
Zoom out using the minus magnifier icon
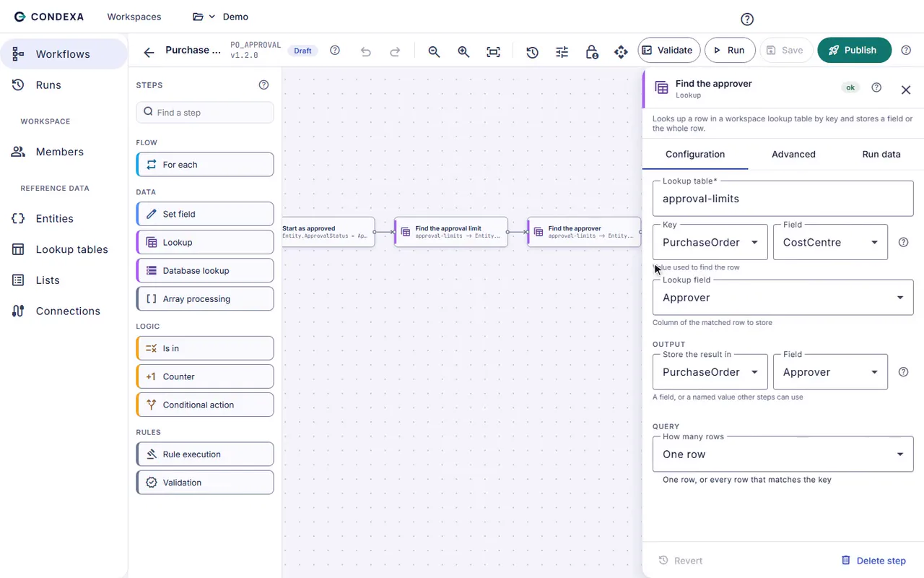434,51
